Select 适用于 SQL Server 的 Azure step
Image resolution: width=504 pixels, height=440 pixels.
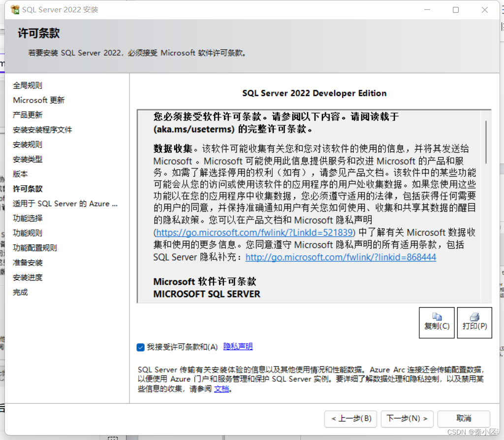(x=65, y=204)
